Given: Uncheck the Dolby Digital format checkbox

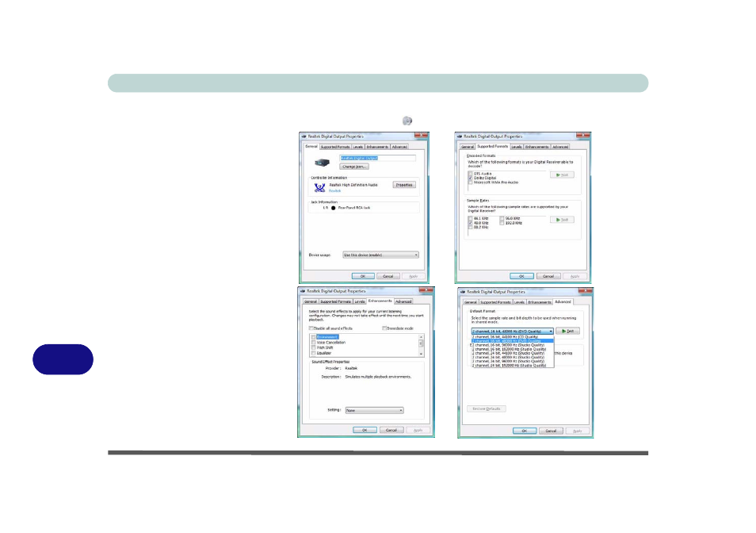Looking at the screenshot, I should [x=470, y=178].
